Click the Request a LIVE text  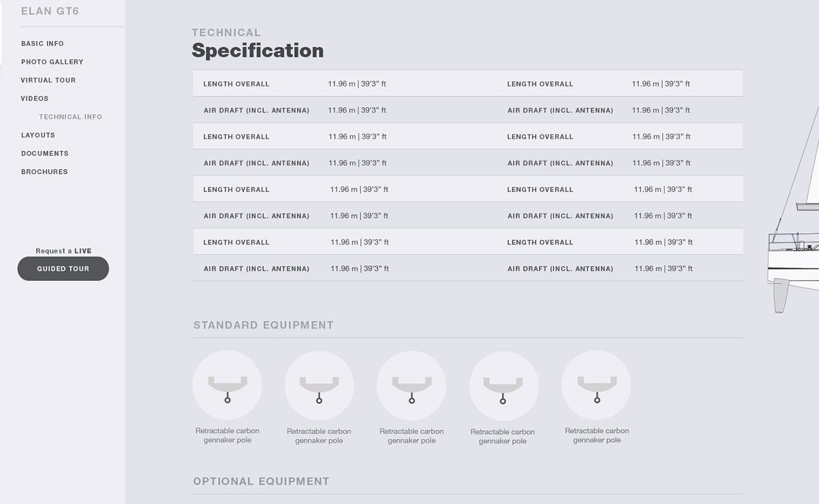64,251
